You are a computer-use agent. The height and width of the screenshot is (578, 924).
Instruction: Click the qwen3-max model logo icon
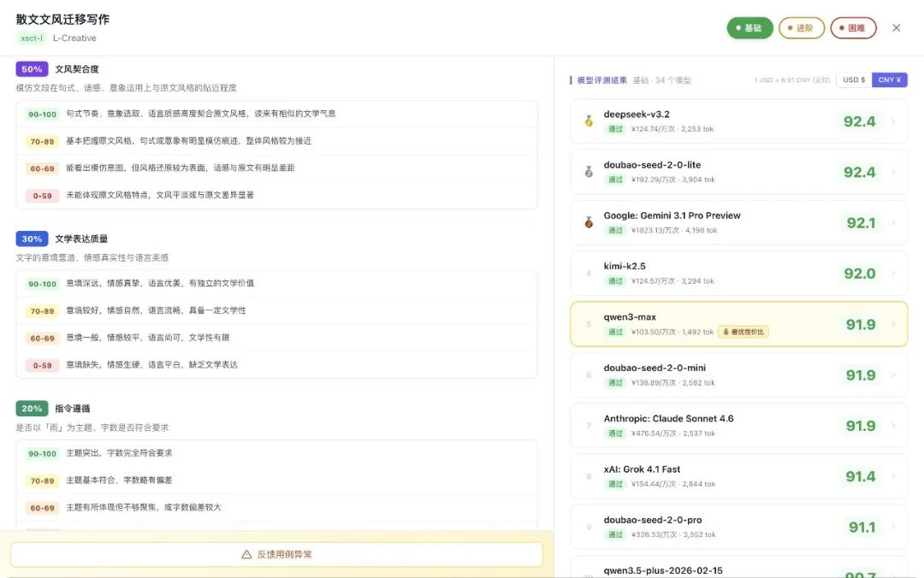coord(588,323)
